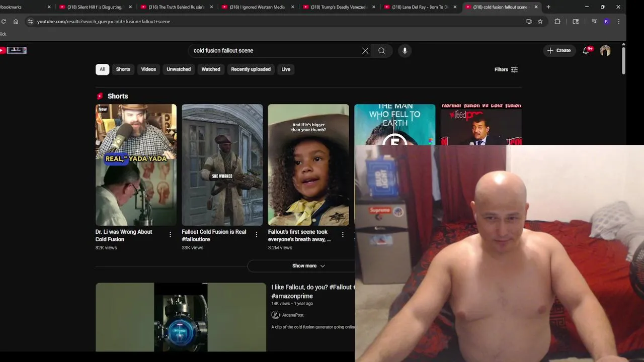The height and width of the screenshot is (362, 644).
Task: Open the Extensions puzzle icon
Action: (557, 22)
